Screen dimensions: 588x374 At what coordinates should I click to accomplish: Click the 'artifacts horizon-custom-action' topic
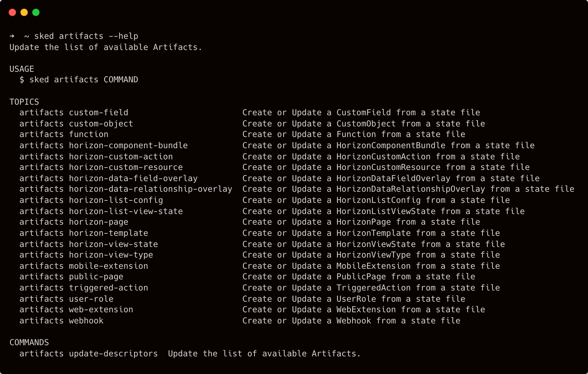[96, 156]
